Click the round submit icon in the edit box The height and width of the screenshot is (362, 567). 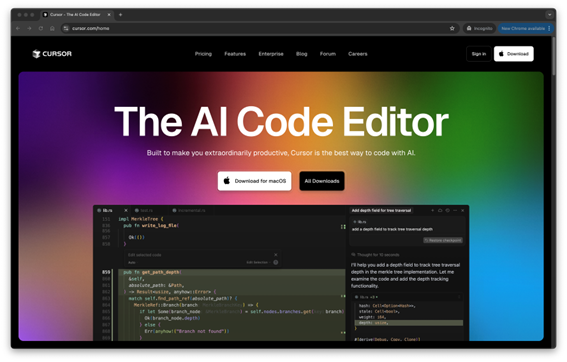coord(276,263)
